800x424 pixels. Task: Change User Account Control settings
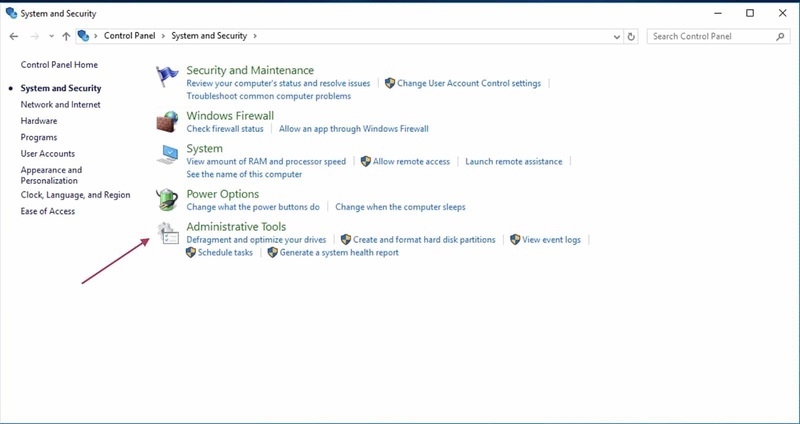click(x=469, y=83)
